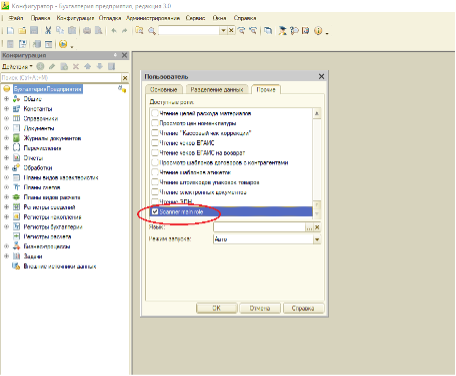Enable the Чтение чеков ЕГАИС checkbox
Image resolution: width=456 pixels, height=376 pixels.
(x=155, y=143)
